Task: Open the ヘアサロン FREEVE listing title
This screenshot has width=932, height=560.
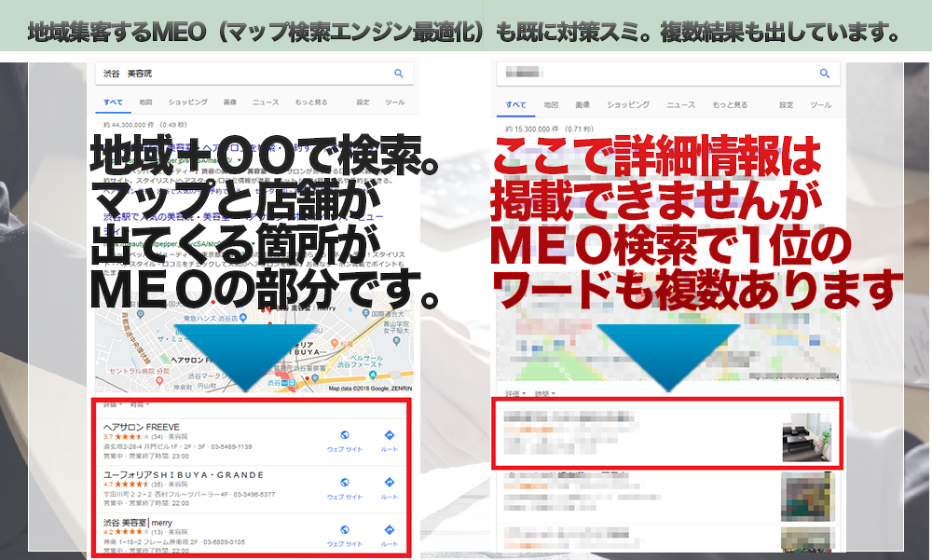Action: [x=142, y=427]
